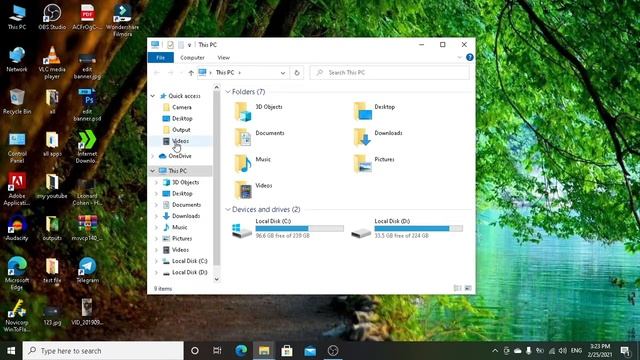Open Cortana circle button on taskbar
Image resolution: width=640 pixels, height=360 pixels.
coord(195,351)
